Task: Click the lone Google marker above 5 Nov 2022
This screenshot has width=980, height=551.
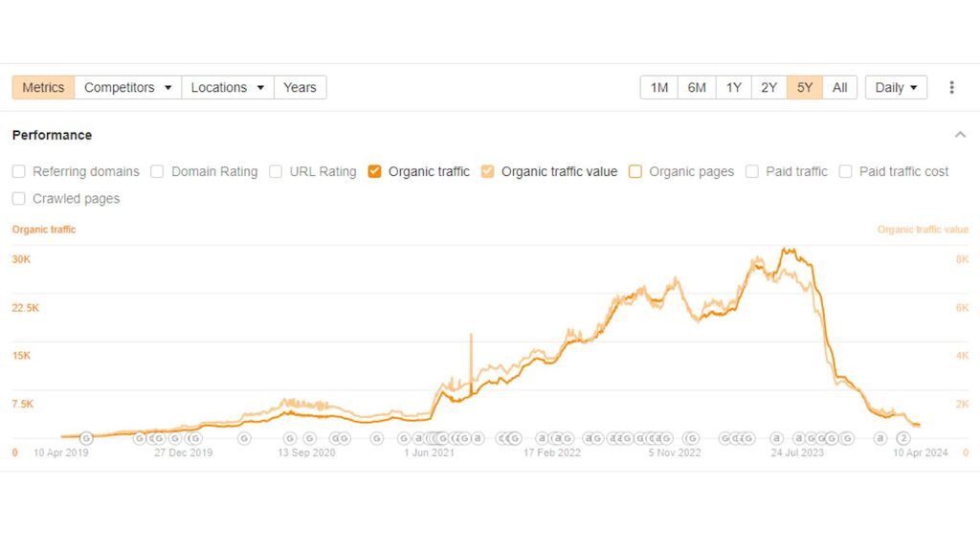Action: point(691,438)
